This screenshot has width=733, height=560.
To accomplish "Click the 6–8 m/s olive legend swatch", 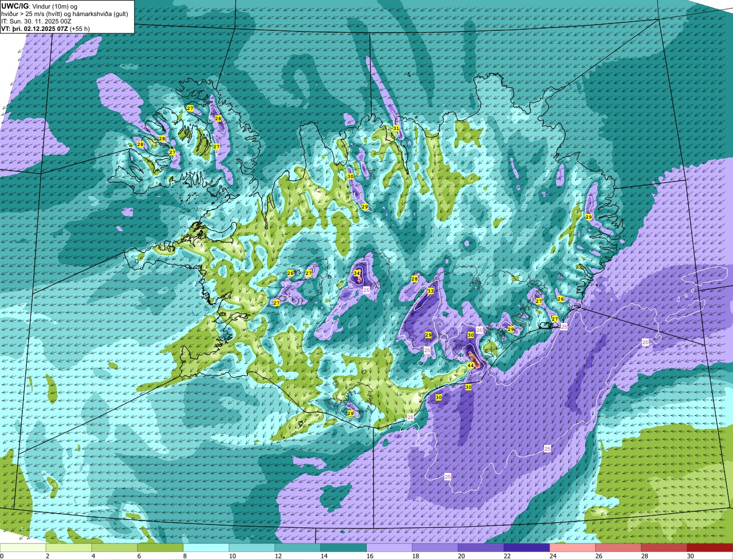I will coord(160,547).
